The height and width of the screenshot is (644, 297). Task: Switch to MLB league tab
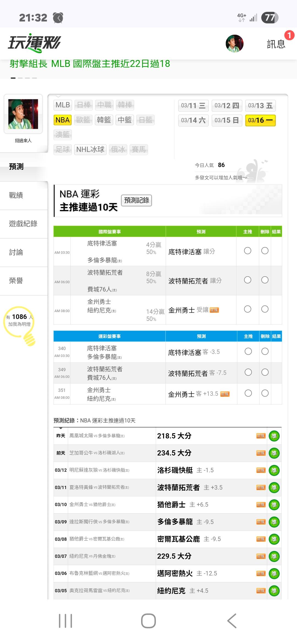(63, 105)
